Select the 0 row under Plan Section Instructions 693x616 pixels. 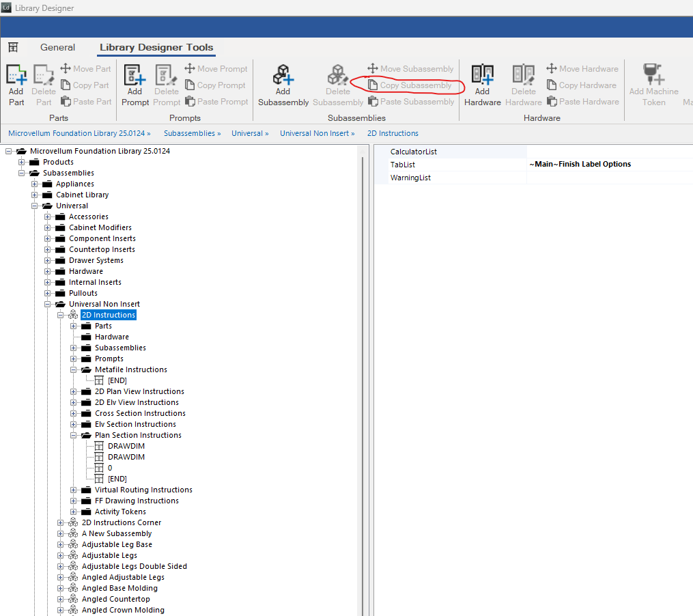pyautogui.click(x=110, y=468)
